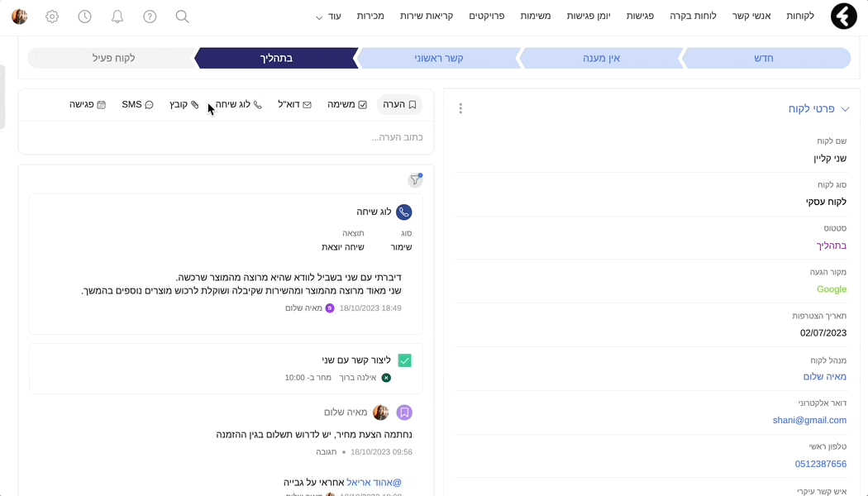The image size is (868, 496).
Task: Click the שימור call type value
Action: tap(401, 247)
